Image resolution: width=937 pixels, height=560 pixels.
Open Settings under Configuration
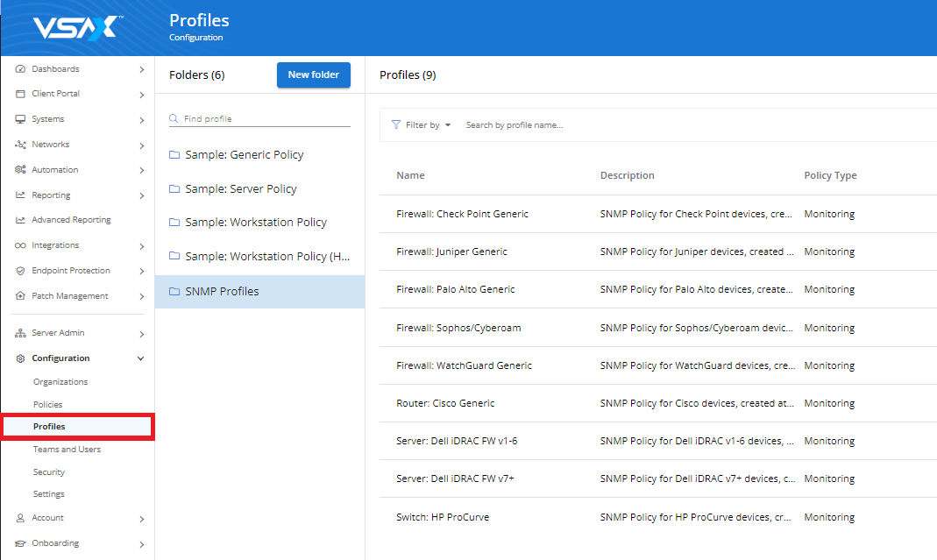pyautogui.click(x=49, y=494)
